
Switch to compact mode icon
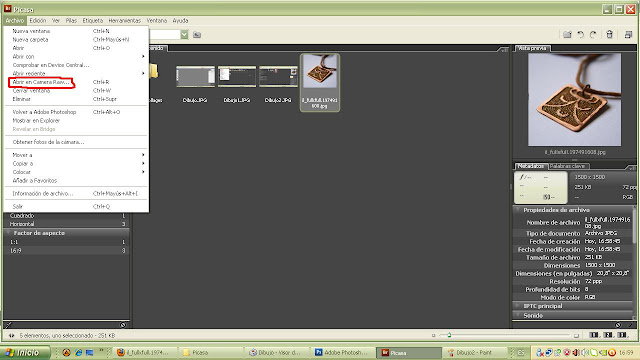point(628,35)
